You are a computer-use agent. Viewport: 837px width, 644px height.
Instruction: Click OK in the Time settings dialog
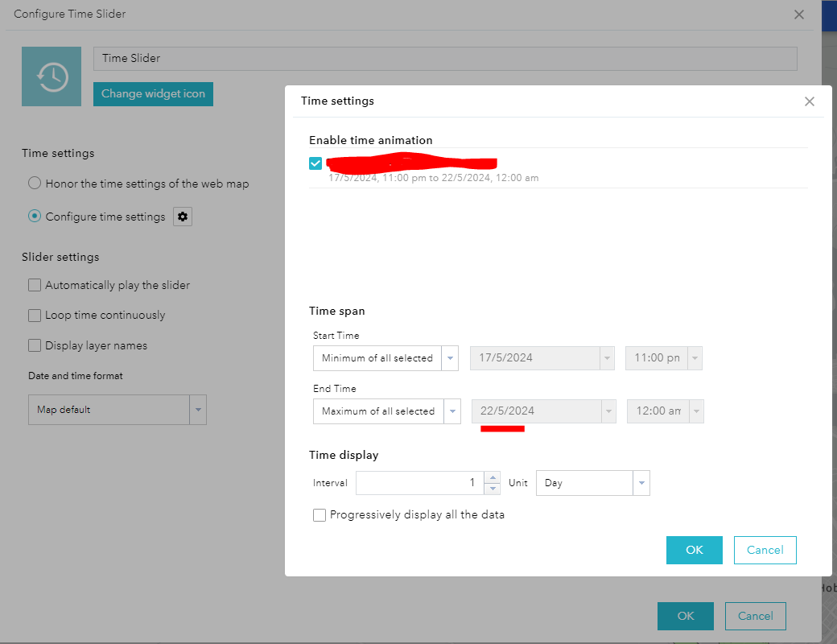694,550
